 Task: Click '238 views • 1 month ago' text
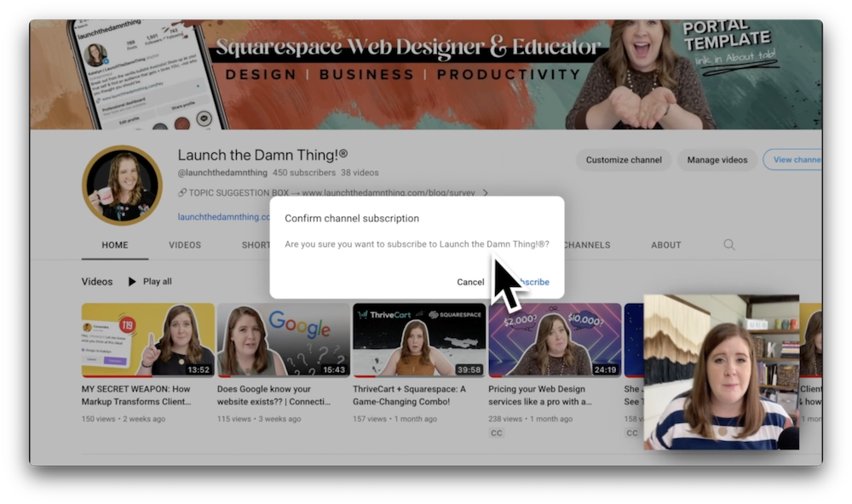pos(530,419)
